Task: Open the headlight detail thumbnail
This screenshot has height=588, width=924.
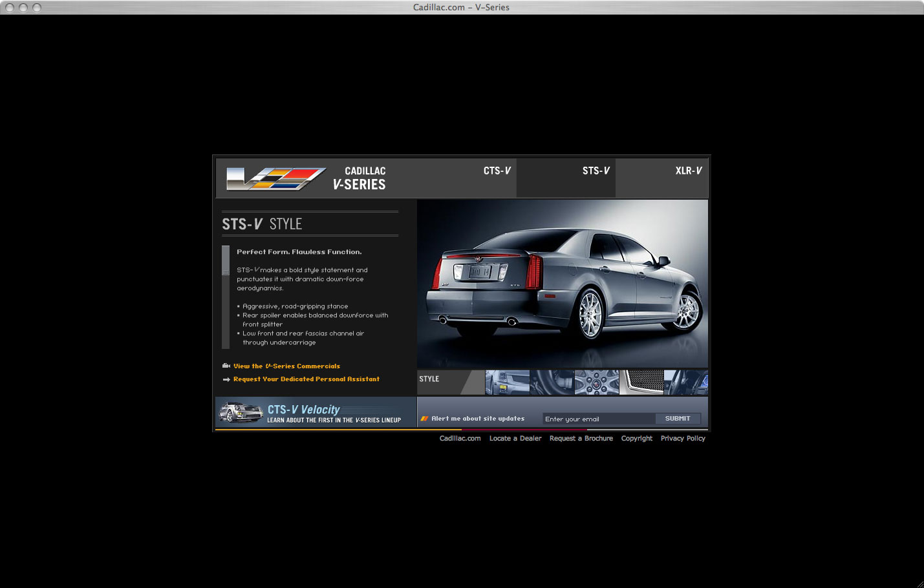Action: [x=508, y=382]
